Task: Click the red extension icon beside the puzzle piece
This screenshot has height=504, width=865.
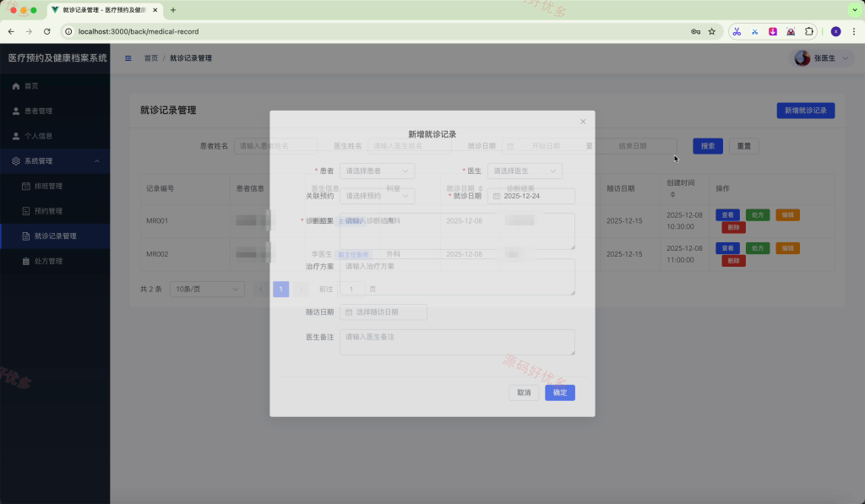Action: coord(791,31)
